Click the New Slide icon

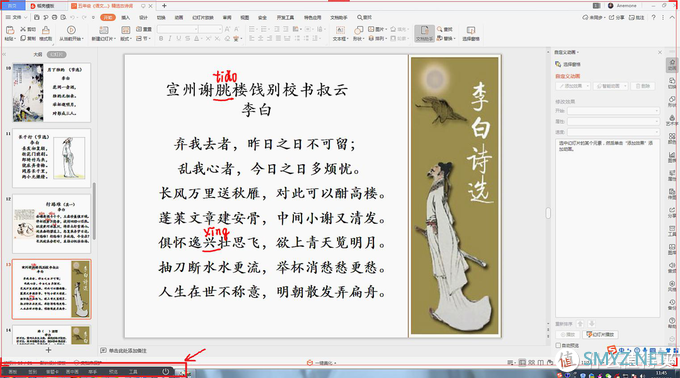(x=104, y=30)
